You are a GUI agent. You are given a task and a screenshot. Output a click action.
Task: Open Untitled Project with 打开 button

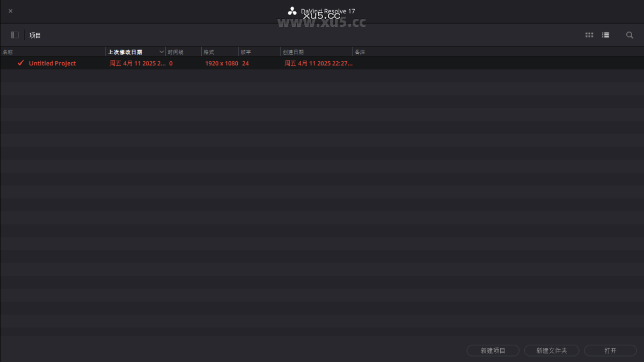610,350
